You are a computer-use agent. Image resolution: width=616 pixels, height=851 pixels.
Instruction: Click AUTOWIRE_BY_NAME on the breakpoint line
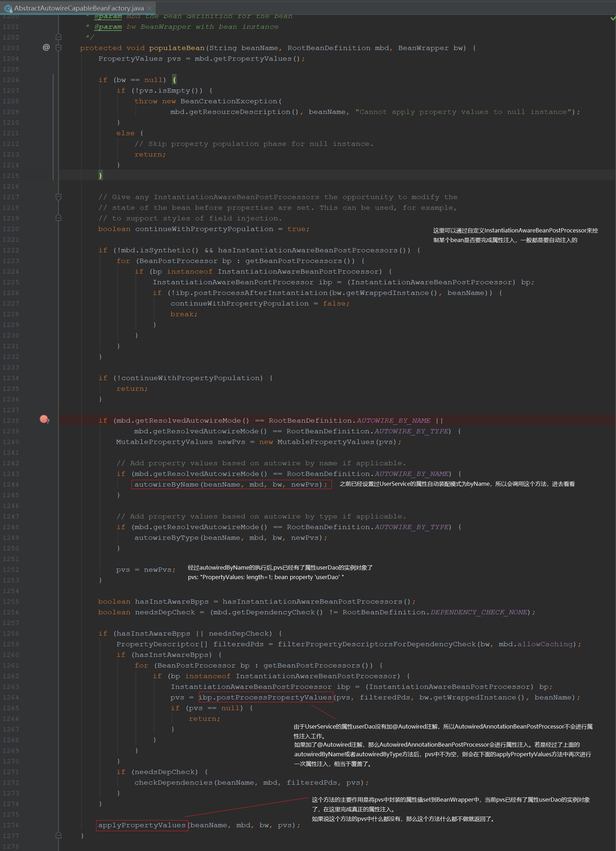pyautogui.click(x=393, y=421)
